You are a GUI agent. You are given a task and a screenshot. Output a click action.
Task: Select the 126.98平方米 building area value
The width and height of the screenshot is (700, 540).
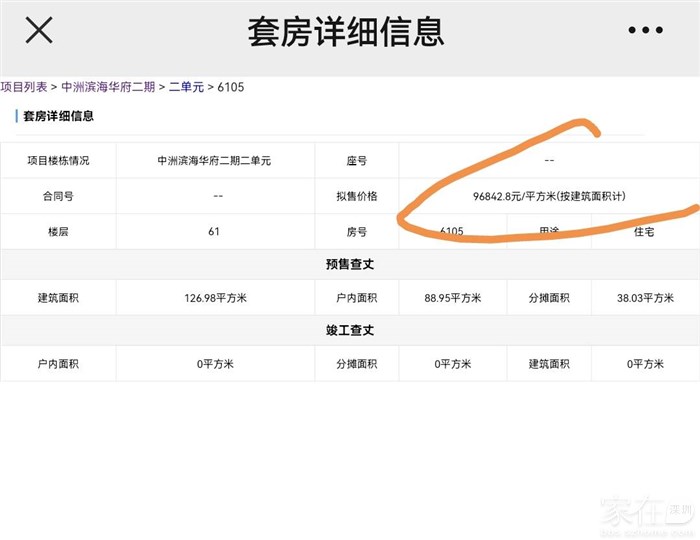pos(214,298)
